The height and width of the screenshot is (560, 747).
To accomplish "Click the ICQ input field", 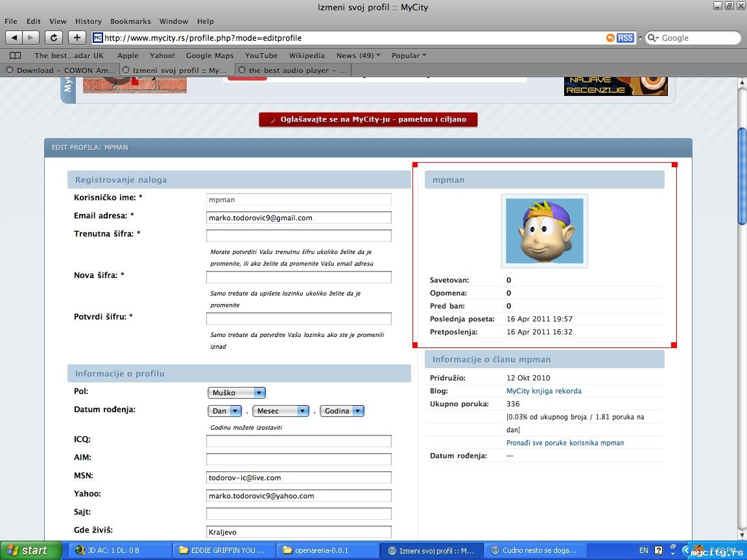I will [299, 441].
